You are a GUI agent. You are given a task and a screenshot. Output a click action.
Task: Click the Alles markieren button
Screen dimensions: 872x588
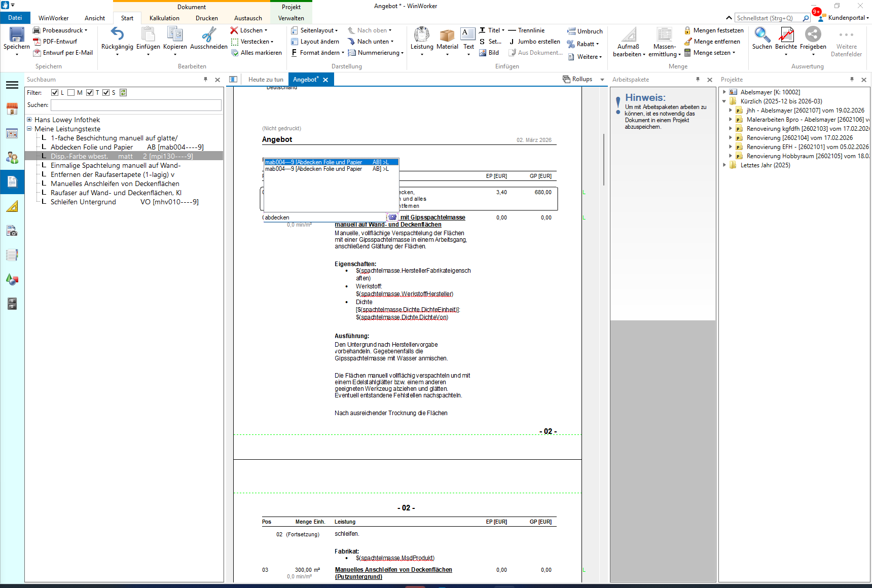pyautogui.click(x=261, y=53)
